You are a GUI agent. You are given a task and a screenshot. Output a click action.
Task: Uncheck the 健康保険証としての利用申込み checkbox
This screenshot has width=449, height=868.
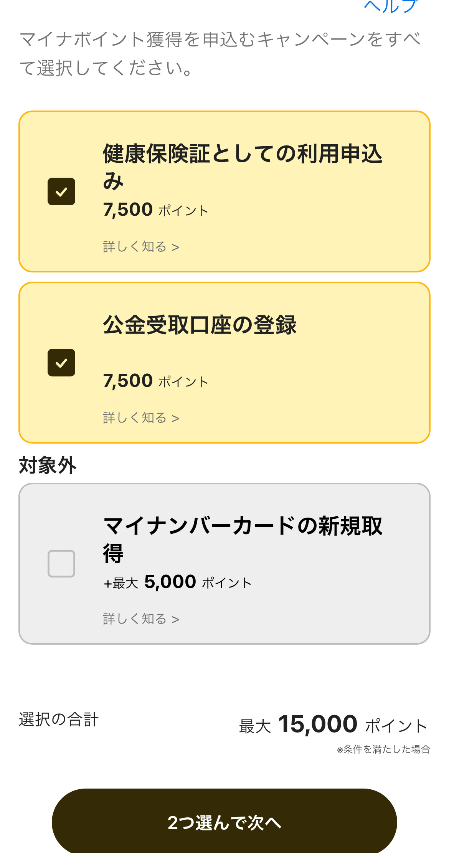pos(61,191)
